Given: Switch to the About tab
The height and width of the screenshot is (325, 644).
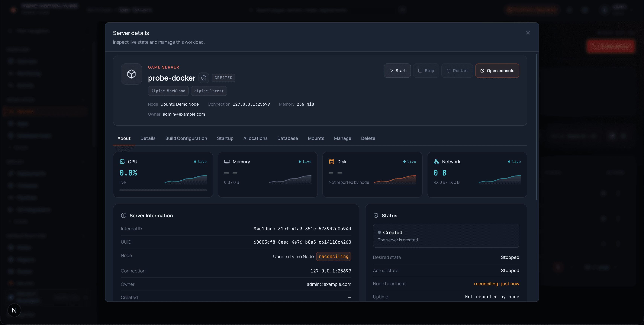Looking at the screenshot, I should pyautogui.click(x=124, y=138).
